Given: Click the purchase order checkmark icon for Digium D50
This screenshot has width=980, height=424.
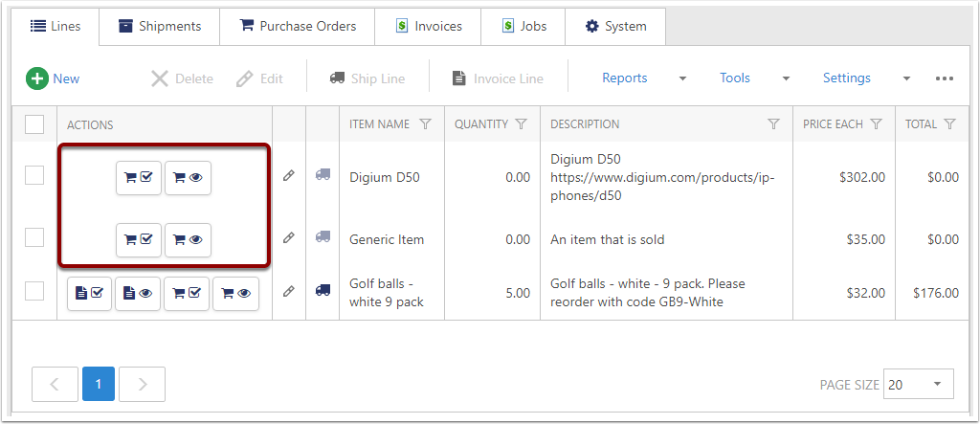Looking at the screenshot, I should point(139,177).
